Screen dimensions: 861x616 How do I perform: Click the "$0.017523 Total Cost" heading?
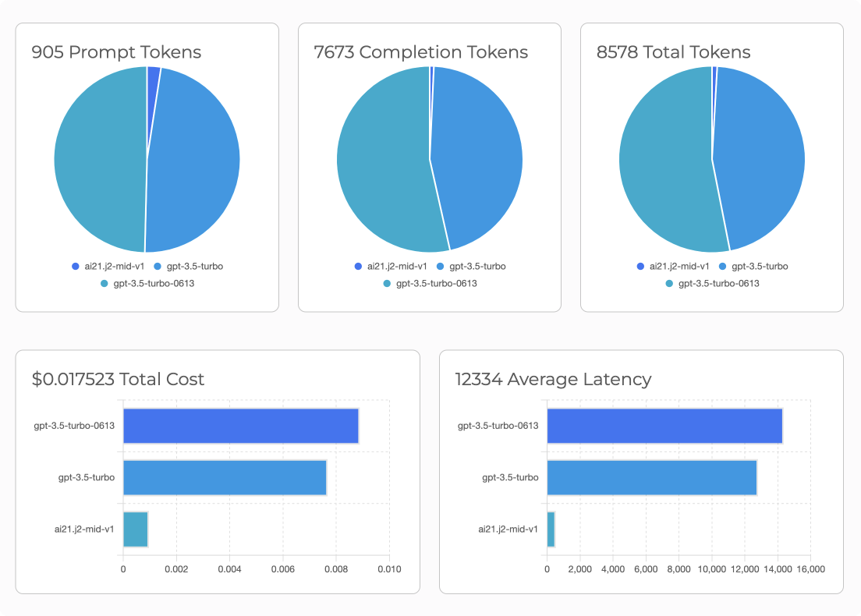click(x=118, y=380)
